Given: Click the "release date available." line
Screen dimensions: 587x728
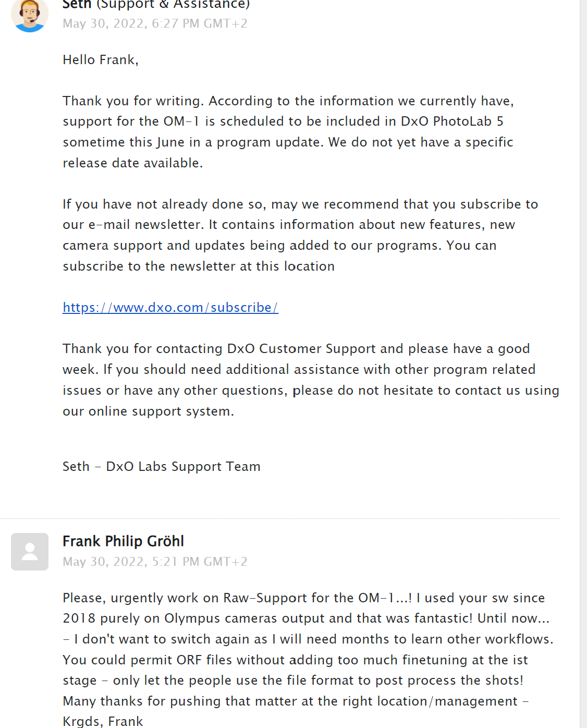Looking at the screenshot, I should 132,163.
